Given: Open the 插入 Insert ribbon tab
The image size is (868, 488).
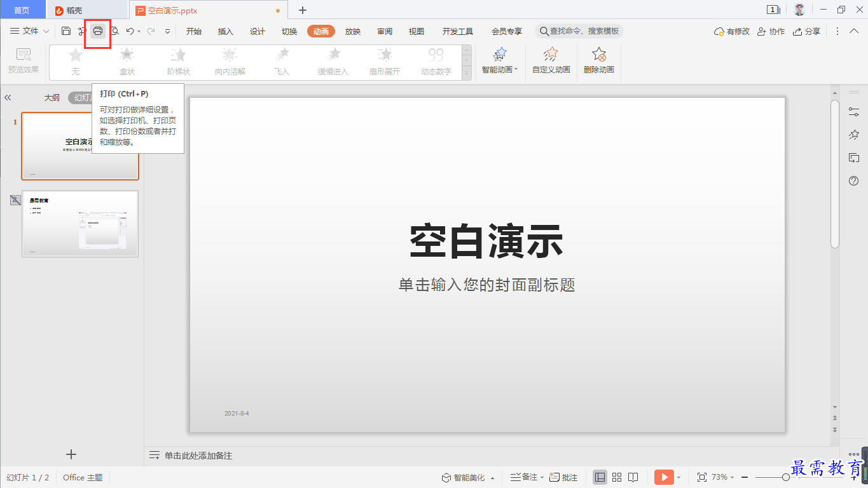Looking at the screenshot, I should pyautogui.click(x=226, y=31).
